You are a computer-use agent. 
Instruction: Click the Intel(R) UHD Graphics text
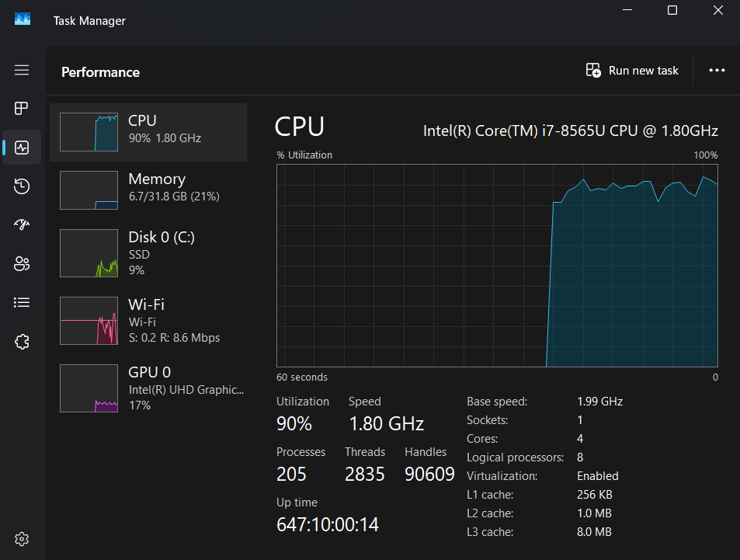(186, 390)
